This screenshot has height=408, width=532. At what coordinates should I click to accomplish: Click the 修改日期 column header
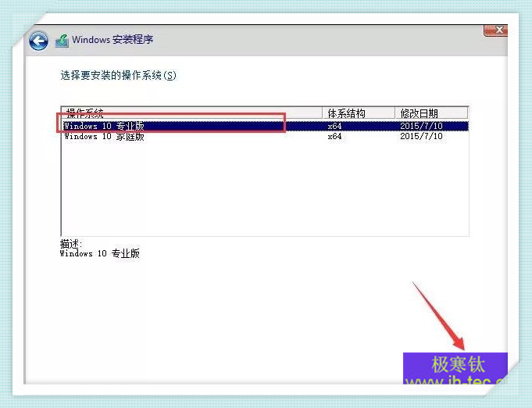[431, 113]
